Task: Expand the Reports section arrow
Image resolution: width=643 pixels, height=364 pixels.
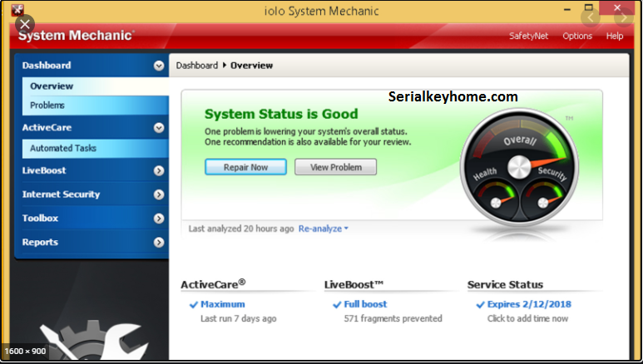Action: point(159,243)
